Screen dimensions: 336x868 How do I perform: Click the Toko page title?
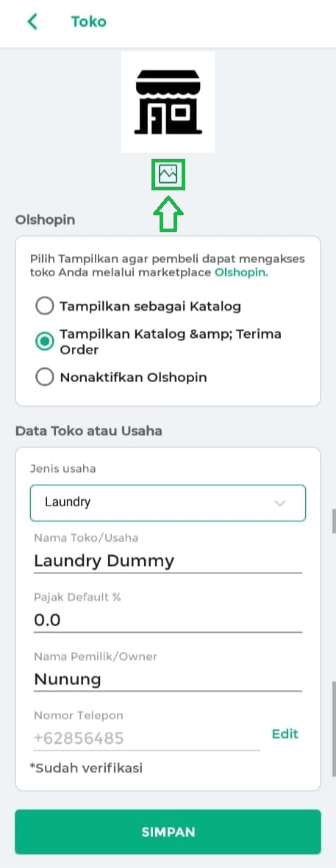pos(88,21)
